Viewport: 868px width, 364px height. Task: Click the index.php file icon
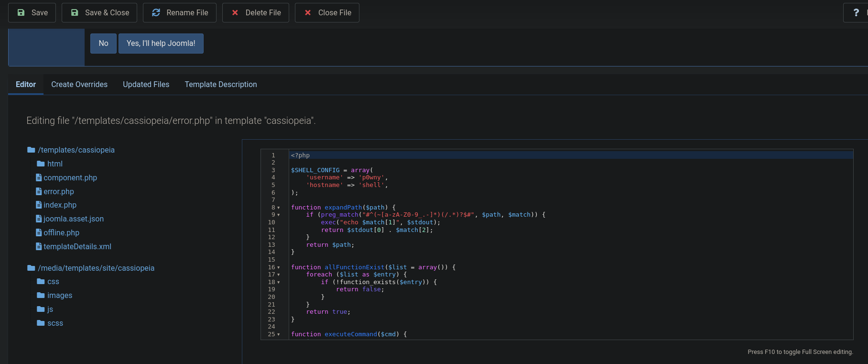tap(39, 205)
